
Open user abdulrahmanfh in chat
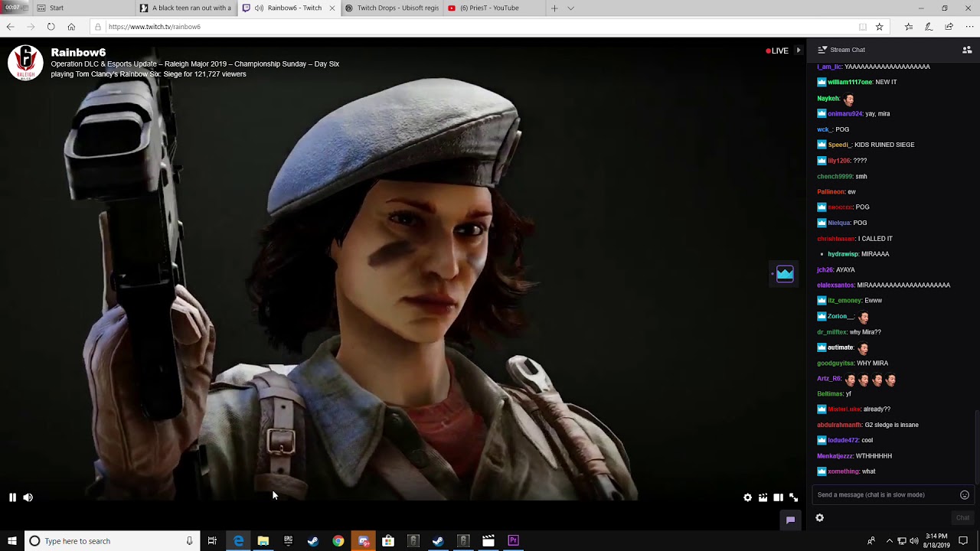pos(839,425)
